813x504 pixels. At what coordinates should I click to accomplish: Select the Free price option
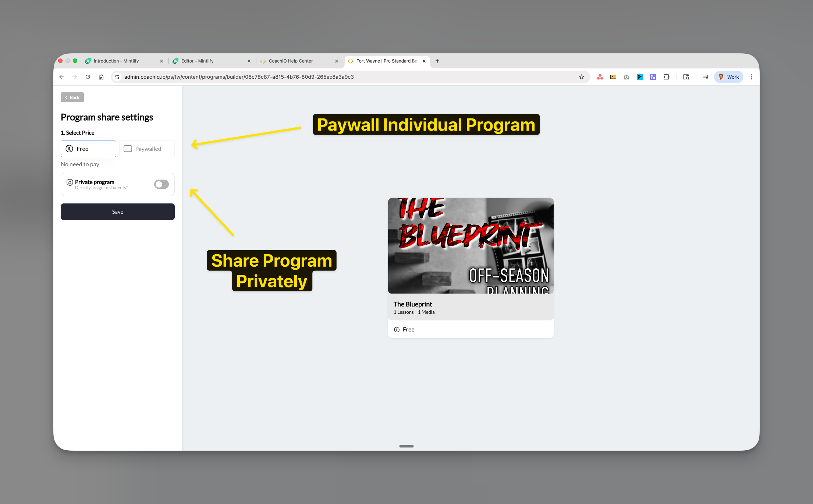click(x=88, y=149)
